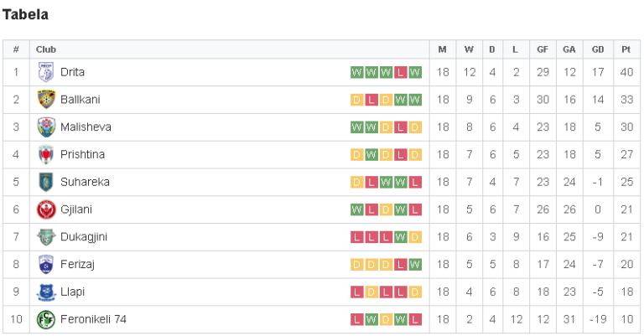Click the Feronikeli 74 club crest icon
Image resolution: width=644 pixels, height=336 pixels.
[x=46, y=319]
